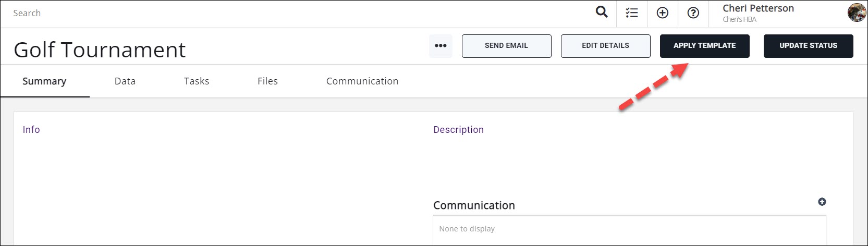Switch to the Data tab
This screenshot has width=868, height=246.
click(125, 81)
